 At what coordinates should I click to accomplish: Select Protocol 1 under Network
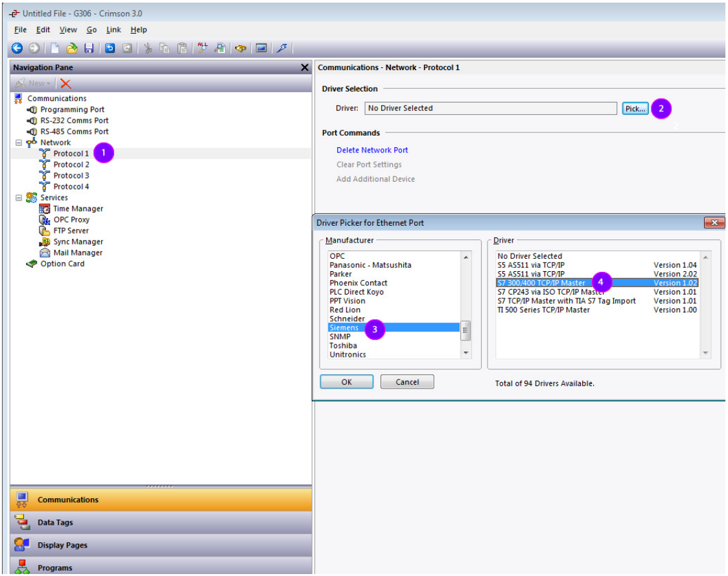point(71,154)
